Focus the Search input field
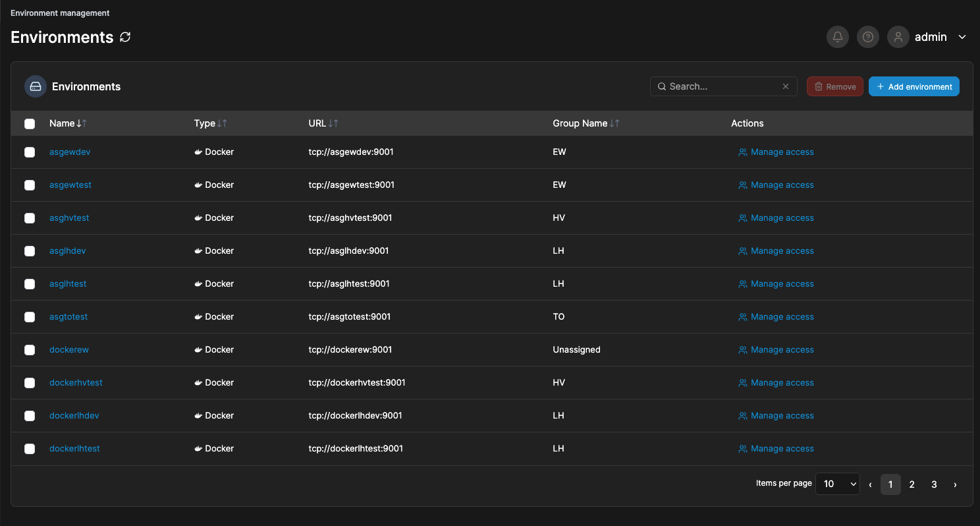Viewport: 980px width, 526px height. (721, 86)
